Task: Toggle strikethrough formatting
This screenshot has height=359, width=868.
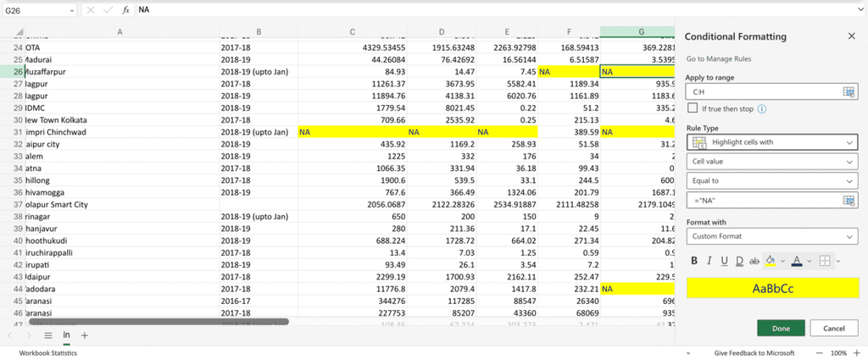Action: point(754,261)
